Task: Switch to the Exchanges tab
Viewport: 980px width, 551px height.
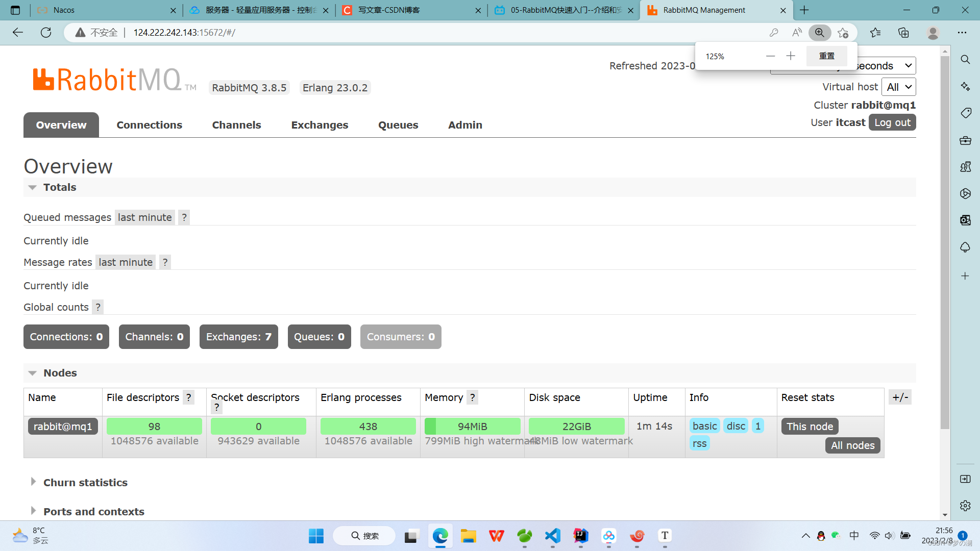Action: (x=320, y=125)
